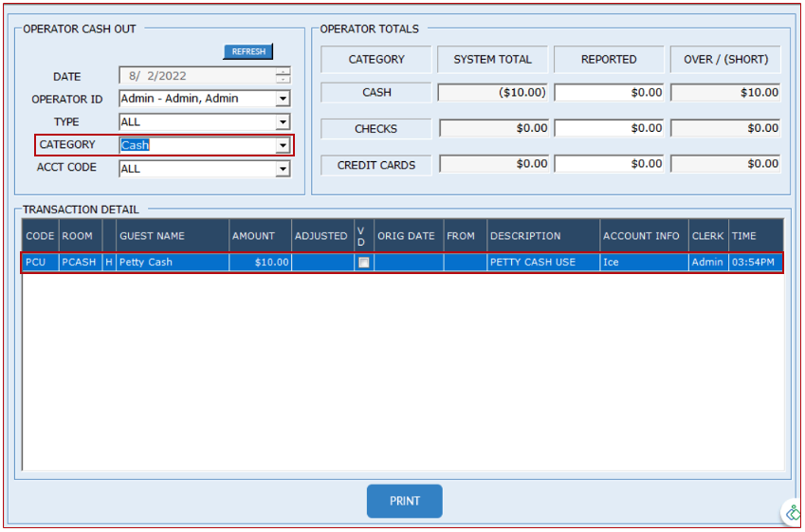Click the CLERK column header

pos(707,236)
